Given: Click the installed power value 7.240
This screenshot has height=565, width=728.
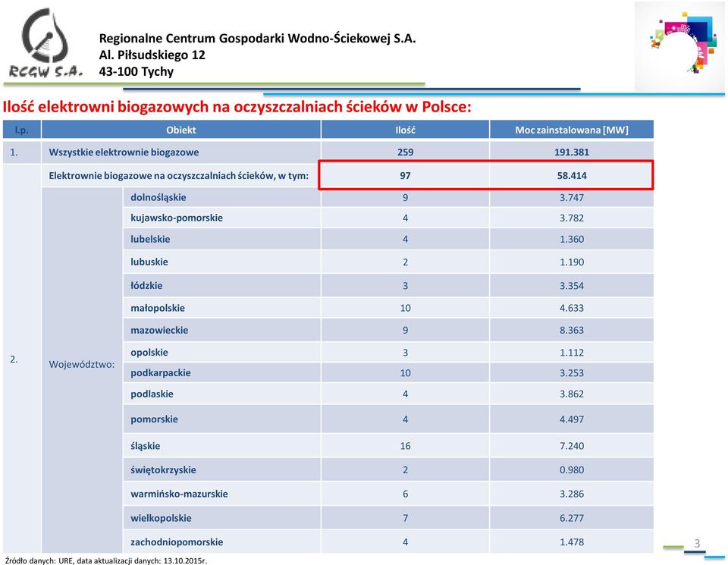Looking at the screenshot, I should [572, 446].
